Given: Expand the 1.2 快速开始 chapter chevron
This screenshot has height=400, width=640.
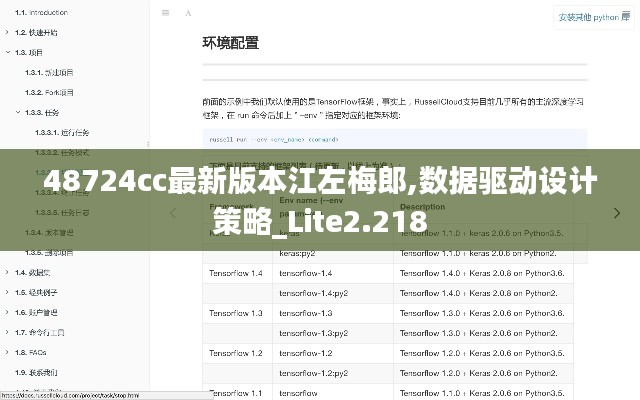Looking at the screenshot, I should click(7, 32).
